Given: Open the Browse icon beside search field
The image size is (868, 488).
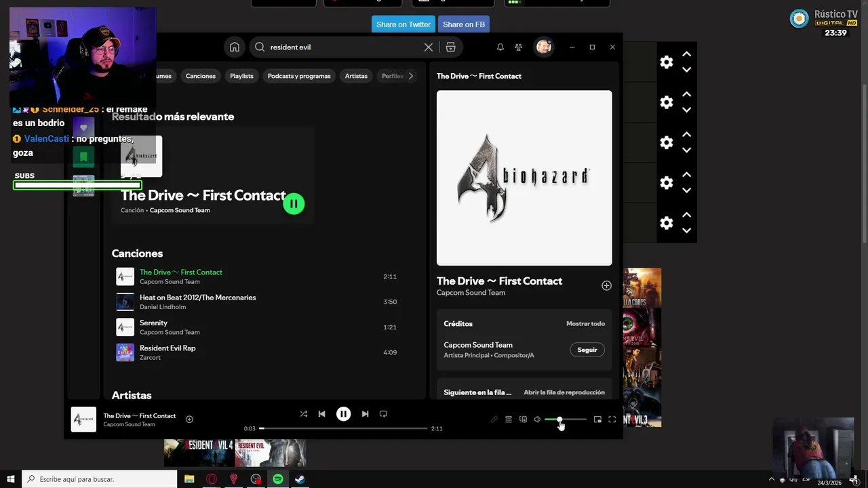Looking at the screenshot, I should coord(450,47).
